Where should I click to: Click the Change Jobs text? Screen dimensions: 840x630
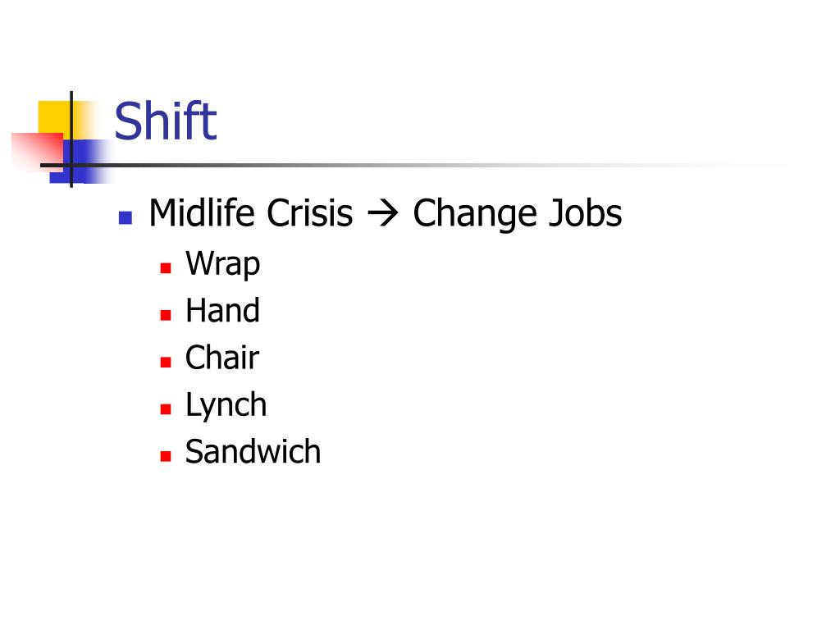click(518, 213)
